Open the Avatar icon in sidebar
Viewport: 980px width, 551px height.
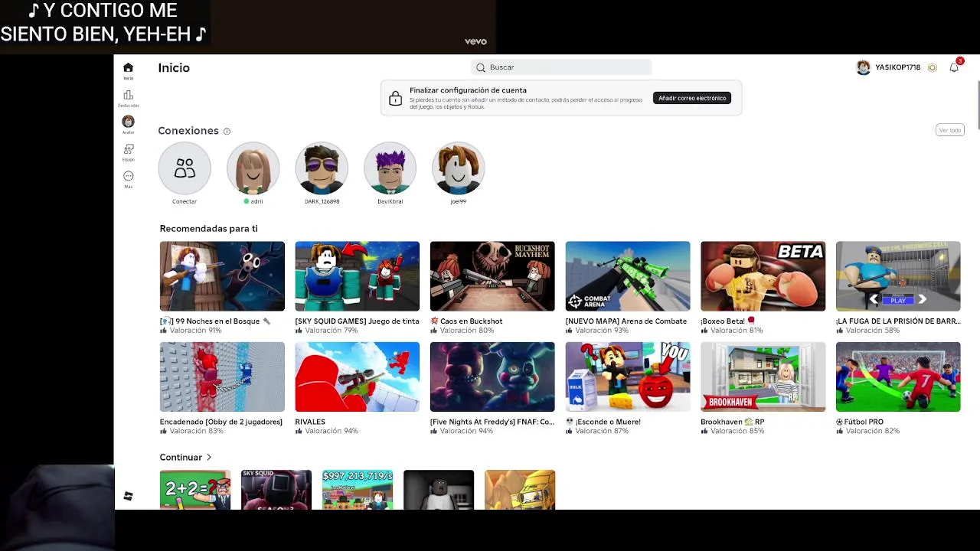point(128,122)
